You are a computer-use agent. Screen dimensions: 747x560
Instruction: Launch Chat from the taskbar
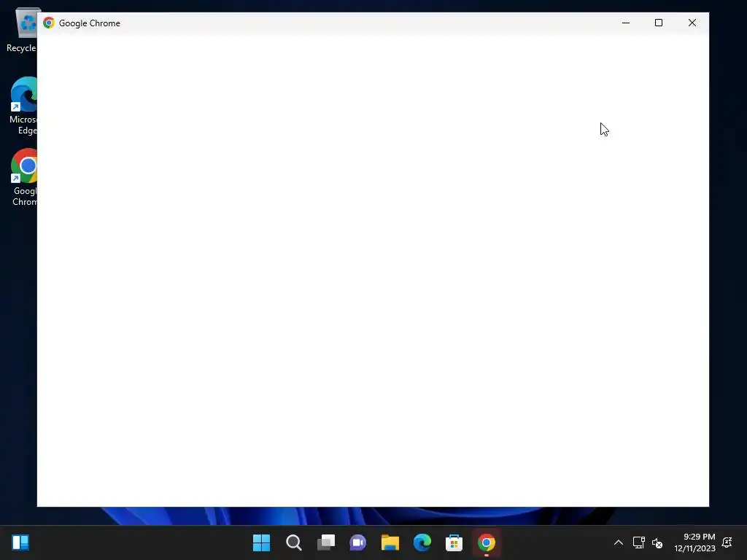click(357, 542)
